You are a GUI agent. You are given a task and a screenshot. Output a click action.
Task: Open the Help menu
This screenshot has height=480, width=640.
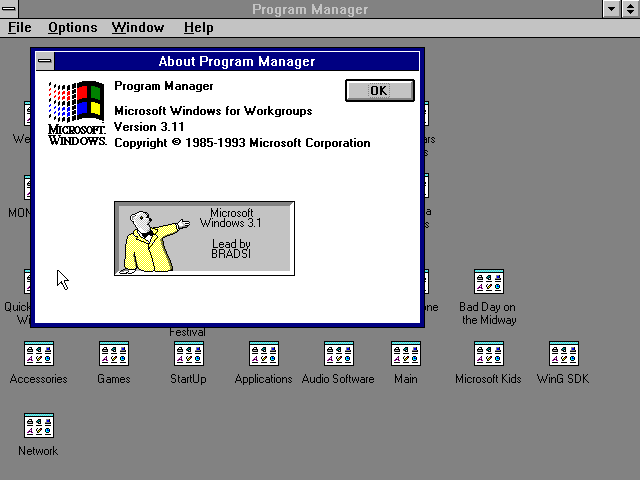pos(198,27)
